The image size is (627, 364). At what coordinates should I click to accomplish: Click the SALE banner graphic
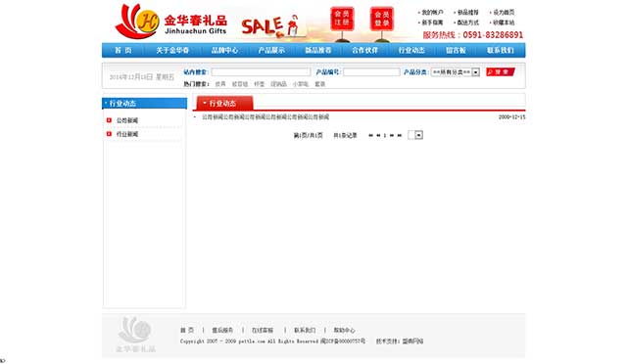[x=270, y=26]
